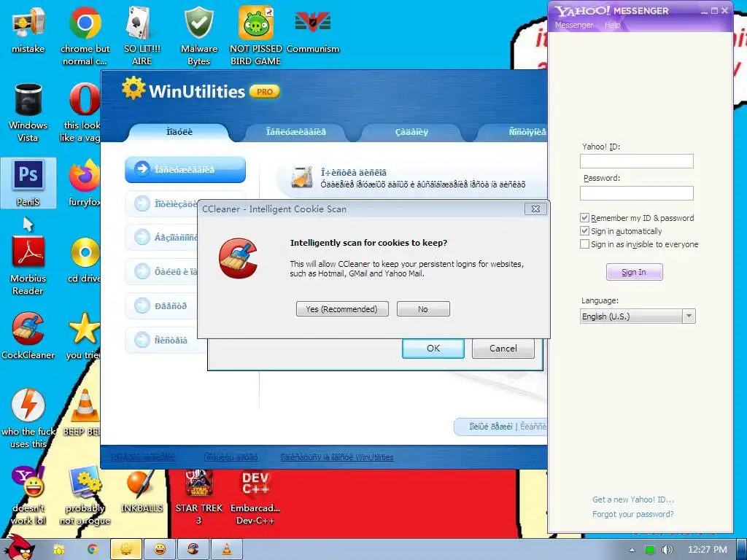Click Sign In button in Yahoo Messenger

tap(634, 272)
